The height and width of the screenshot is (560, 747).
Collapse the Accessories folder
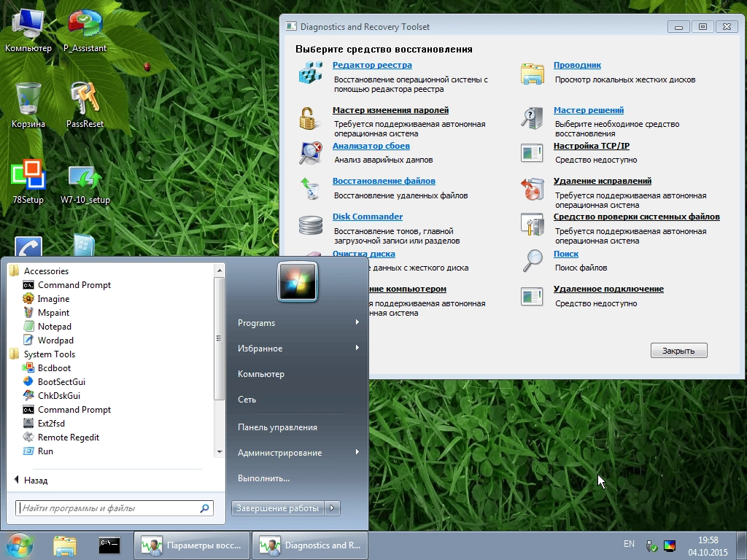point(46,271)
